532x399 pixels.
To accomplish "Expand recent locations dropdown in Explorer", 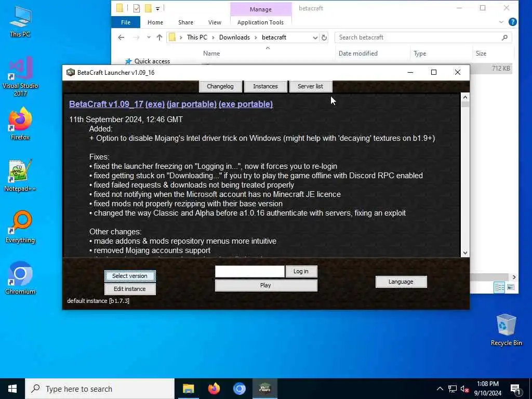I will pos(149,37).
